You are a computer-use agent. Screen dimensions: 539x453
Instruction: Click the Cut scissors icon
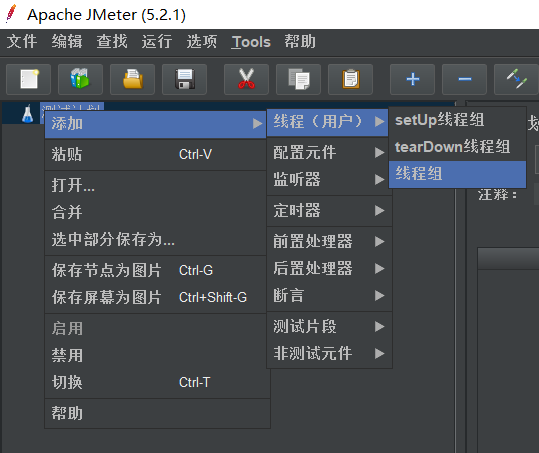246,79
